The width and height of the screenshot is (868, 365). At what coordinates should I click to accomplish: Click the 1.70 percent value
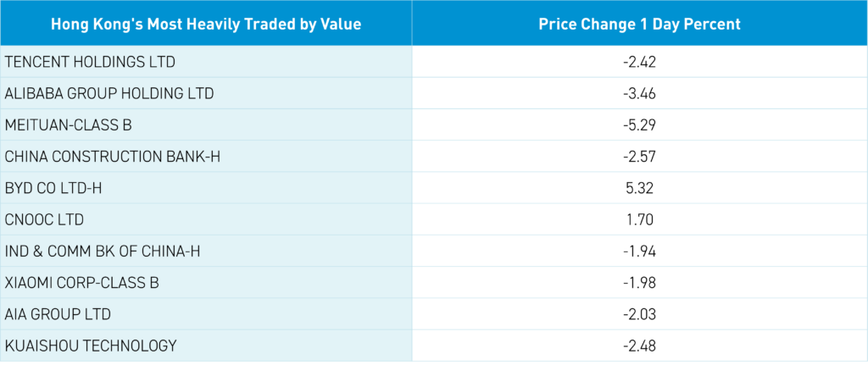point(639,219)
